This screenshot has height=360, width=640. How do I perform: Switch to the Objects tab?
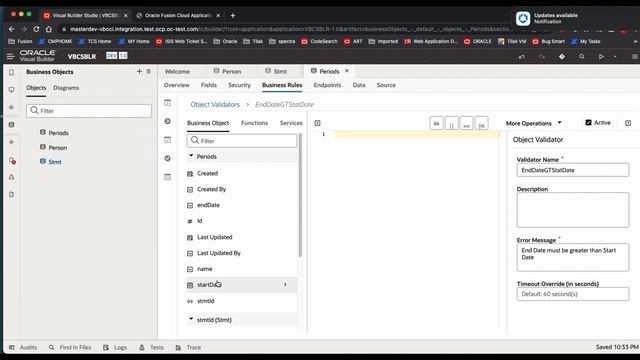point(36,88)
